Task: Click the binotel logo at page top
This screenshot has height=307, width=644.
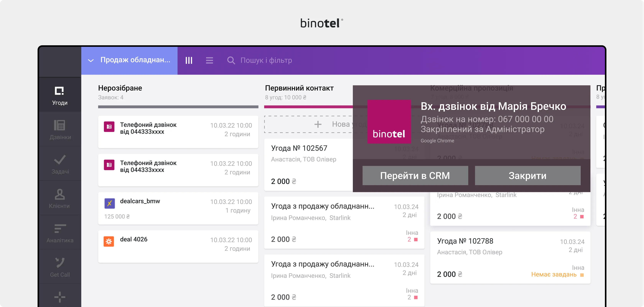Action: coord(322,23)
